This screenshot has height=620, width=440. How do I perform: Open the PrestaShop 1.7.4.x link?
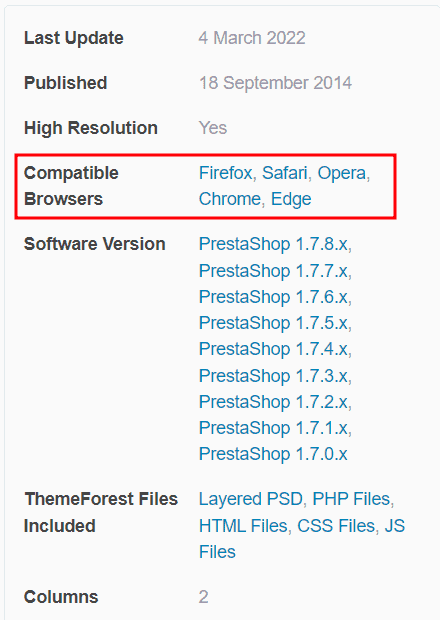[274, 349]
